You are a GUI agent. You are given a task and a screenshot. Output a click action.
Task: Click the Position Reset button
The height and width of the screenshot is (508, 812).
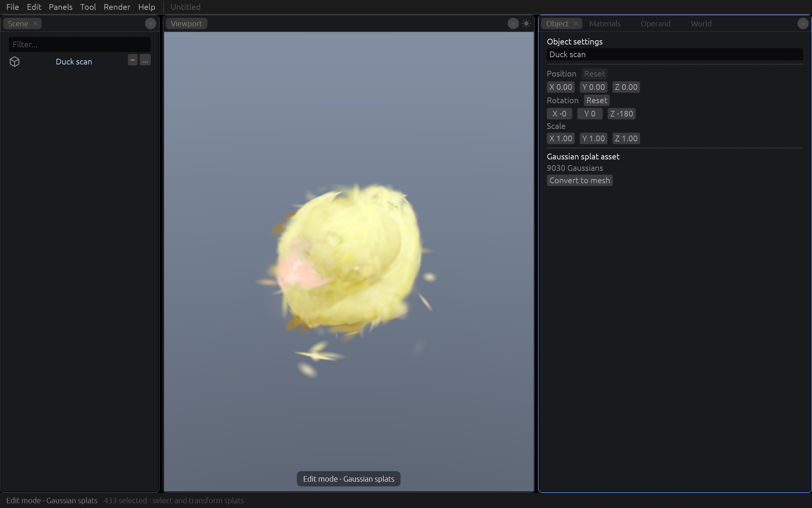[594, 74]
